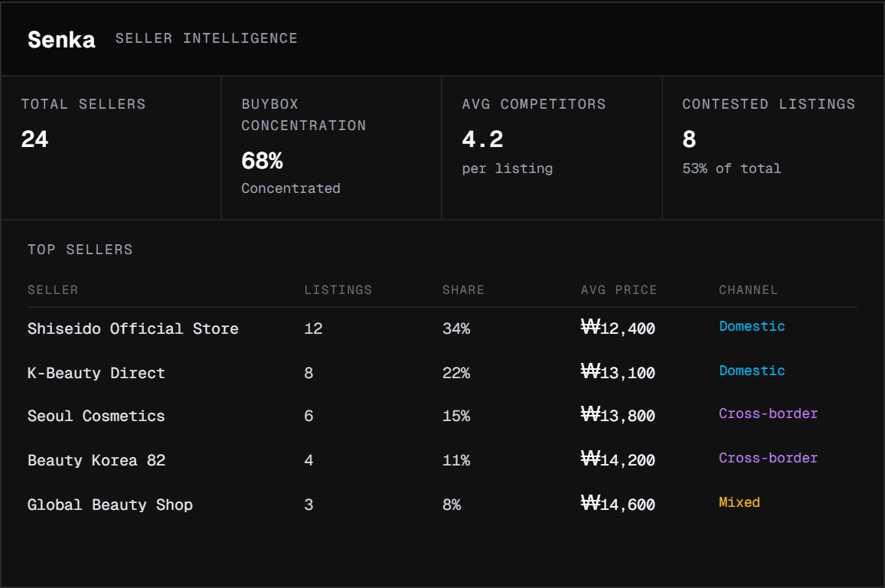The image size is (885, 588).
Task: Click the LISTINGS column header
Action: click(x=338, y=290)
